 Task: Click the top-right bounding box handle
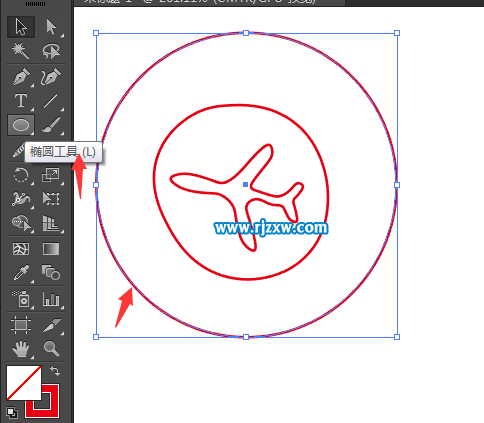(x=397, y=33)
